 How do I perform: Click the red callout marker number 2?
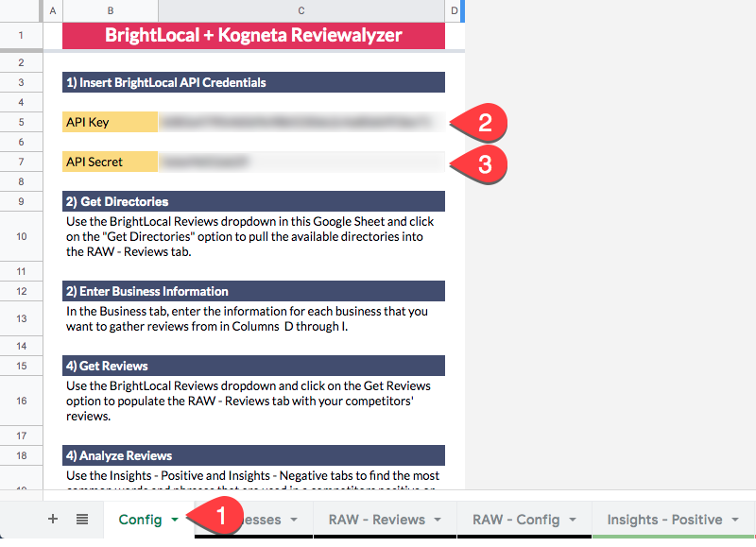(484, 123)
